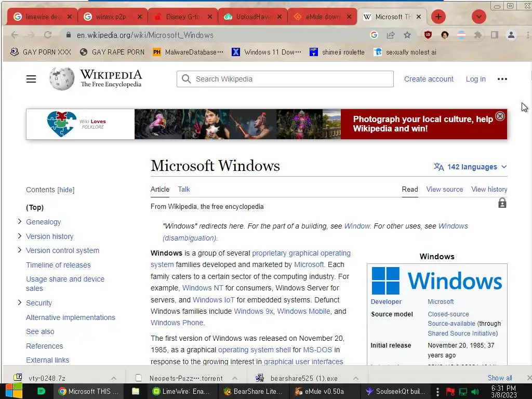Viewport: 532px width, 399px height.
Task: Open options for vty-0248.7z download
Action: click(114, 378)
